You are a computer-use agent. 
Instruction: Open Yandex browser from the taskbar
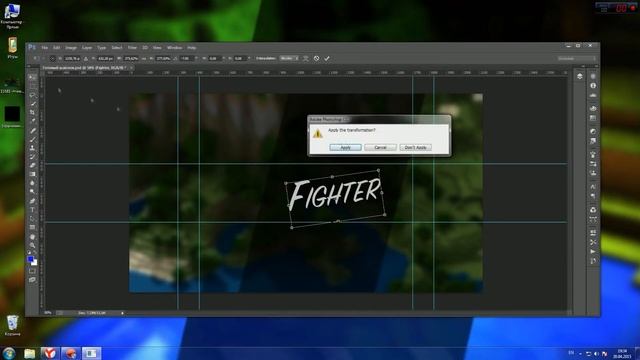50,353
